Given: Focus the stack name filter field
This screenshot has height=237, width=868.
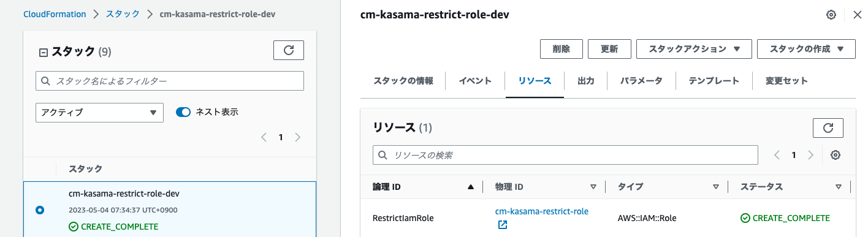Looking at the screenshot, I should (170, 81).
